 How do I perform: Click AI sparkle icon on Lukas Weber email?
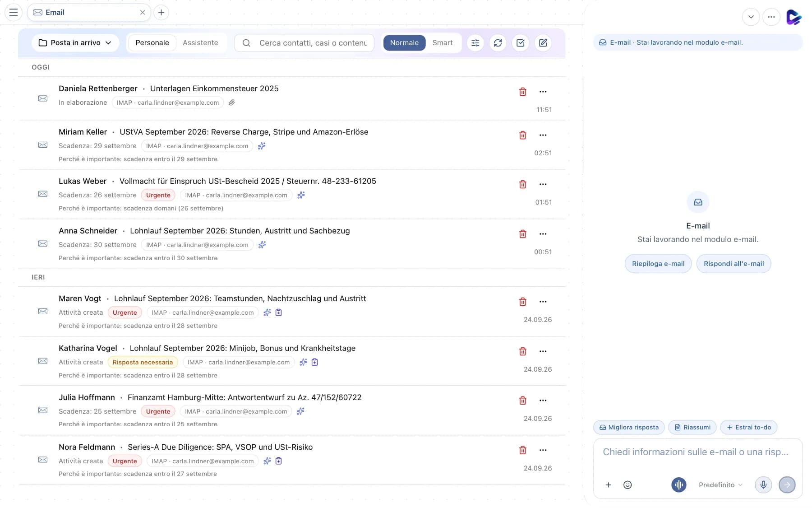coord(301,195)
